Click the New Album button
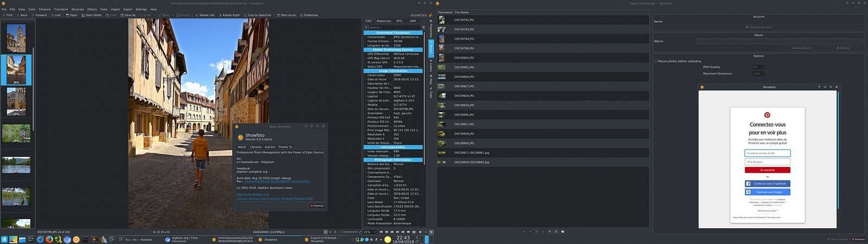The width and height of the screenshot is (868, 244). coord(801,48)
